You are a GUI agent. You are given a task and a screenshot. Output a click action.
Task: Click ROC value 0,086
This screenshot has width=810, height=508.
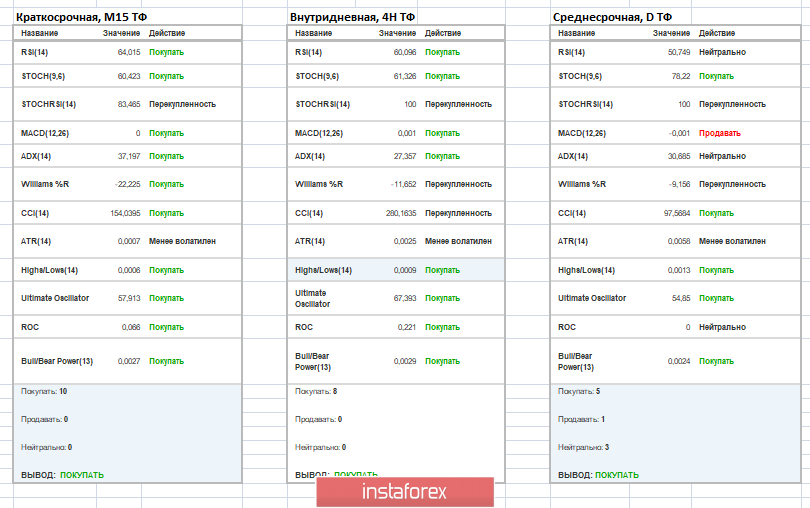point(131,327)
